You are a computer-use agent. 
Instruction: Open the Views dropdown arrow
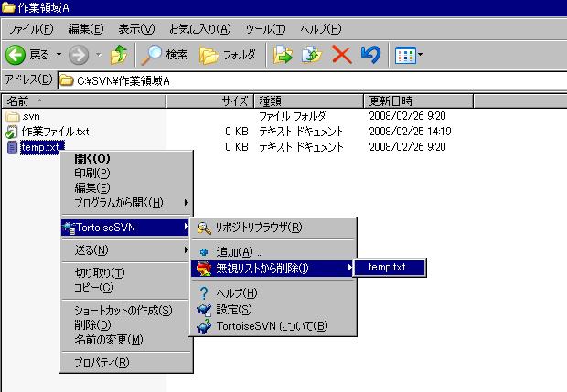420,55
